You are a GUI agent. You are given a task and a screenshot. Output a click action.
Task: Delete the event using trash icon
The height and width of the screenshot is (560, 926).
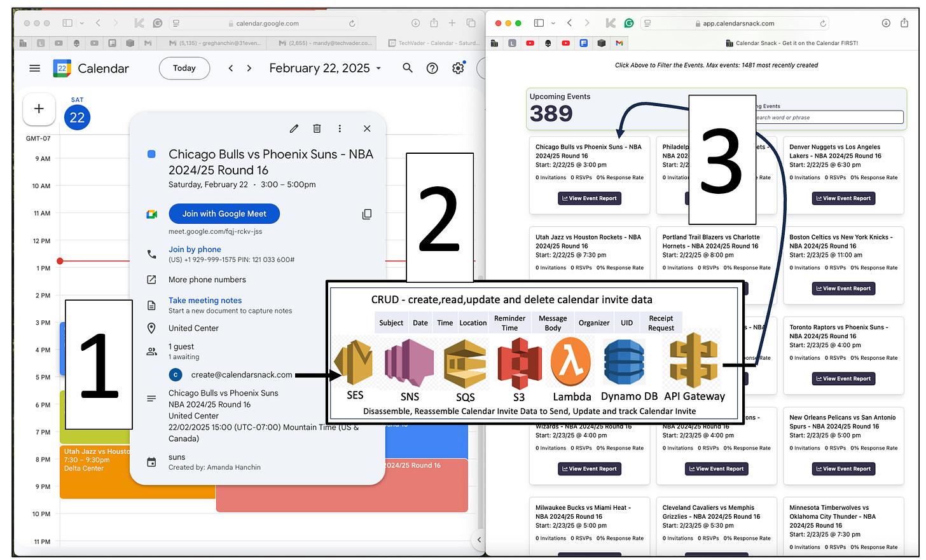317,128
